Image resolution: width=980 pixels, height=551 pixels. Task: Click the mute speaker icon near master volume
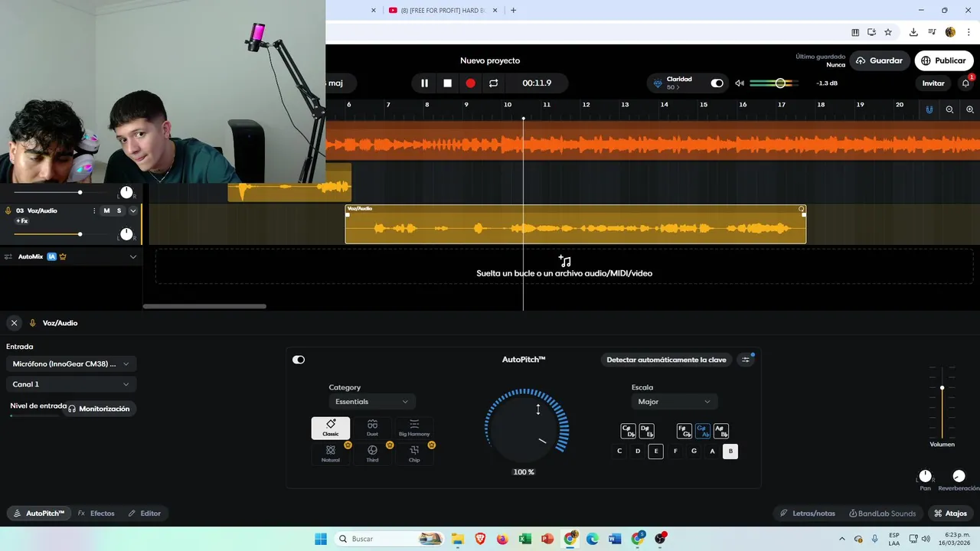click(740, 83)
